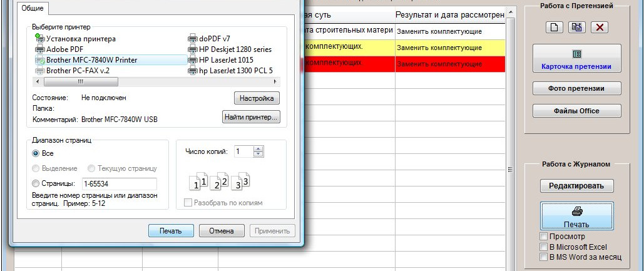Open Фото претензии
644x271 pixels.
coord(577,88)
